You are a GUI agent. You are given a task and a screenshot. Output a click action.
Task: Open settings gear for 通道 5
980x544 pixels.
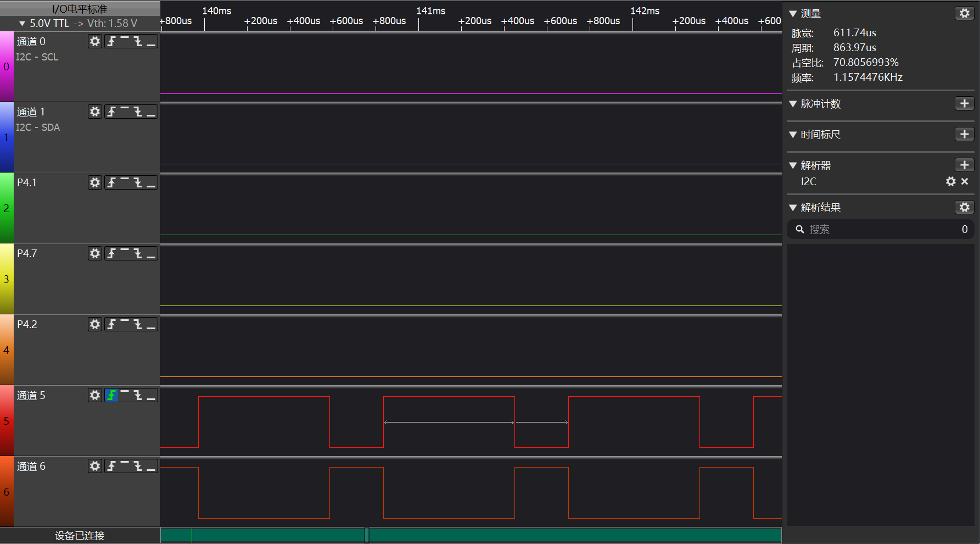[x=95, y=395]
